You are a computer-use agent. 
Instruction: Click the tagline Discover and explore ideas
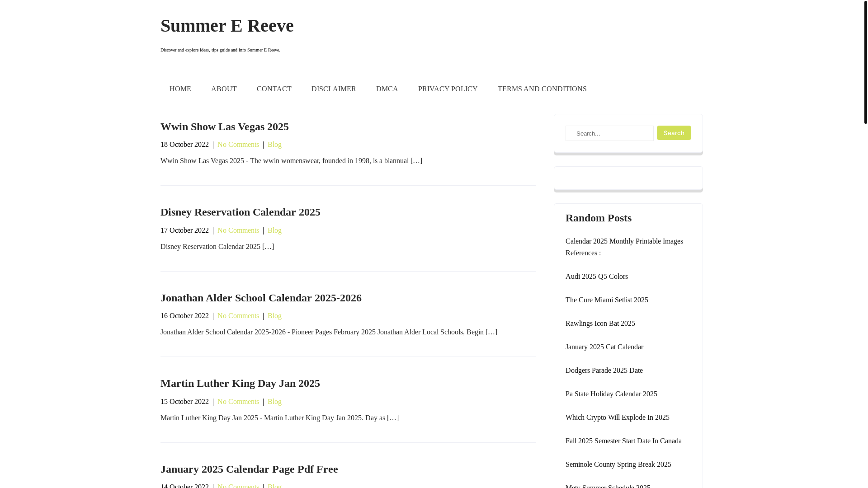pos(220,50)
